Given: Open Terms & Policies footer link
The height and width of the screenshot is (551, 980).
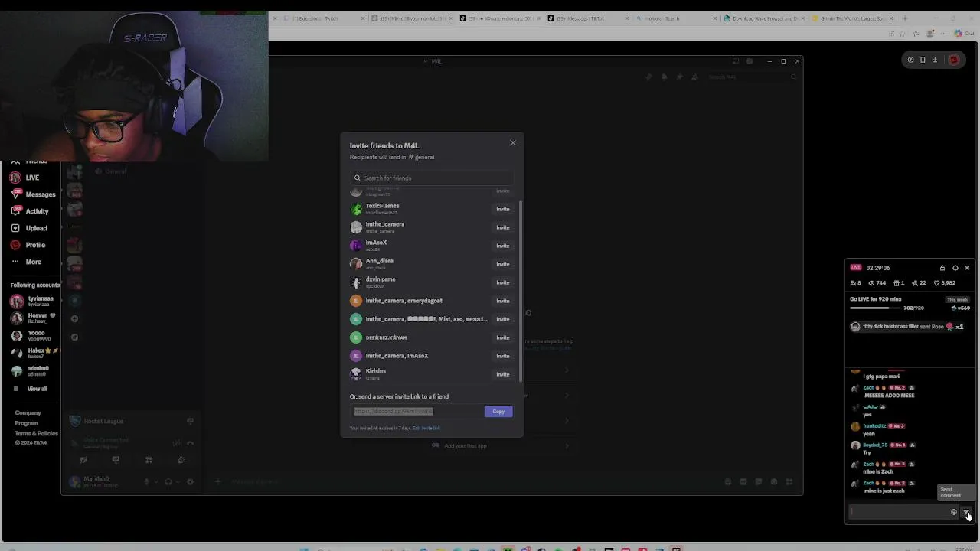Looking at the screenshot, I should click(36, 433).
